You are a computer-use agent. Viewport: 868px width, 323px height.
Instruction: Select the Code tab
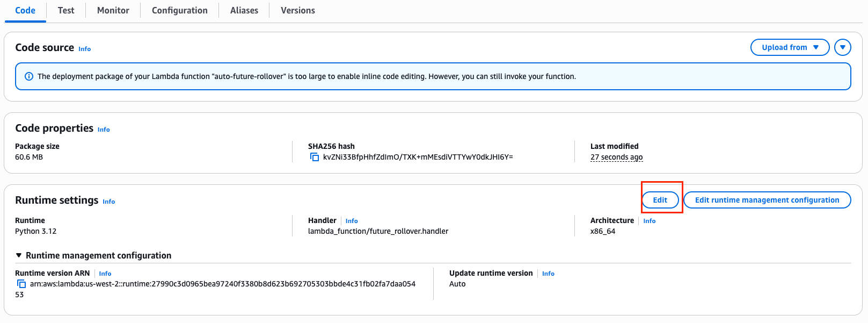(x=25, y=10)
